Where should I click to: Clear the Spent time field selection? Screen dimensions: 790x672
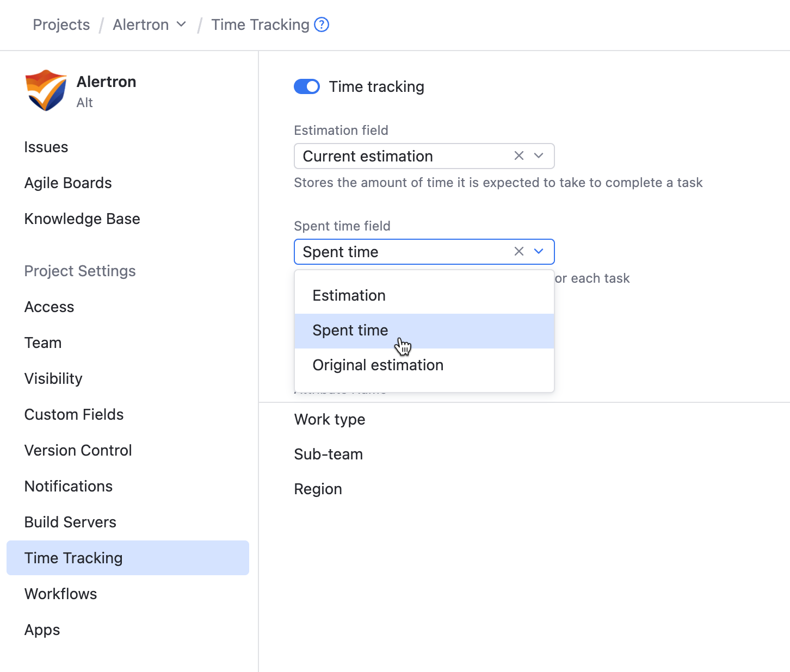point(519,252)
